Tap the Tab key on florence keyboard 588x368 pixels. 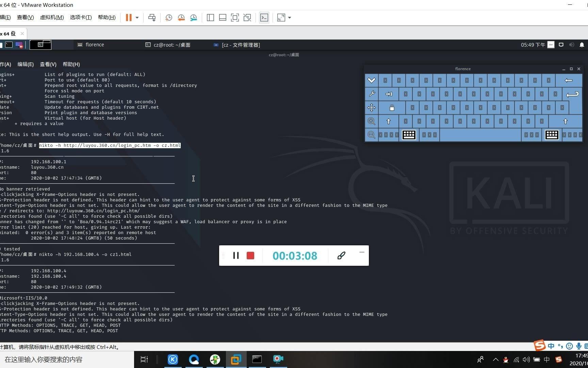click(389, 94)
